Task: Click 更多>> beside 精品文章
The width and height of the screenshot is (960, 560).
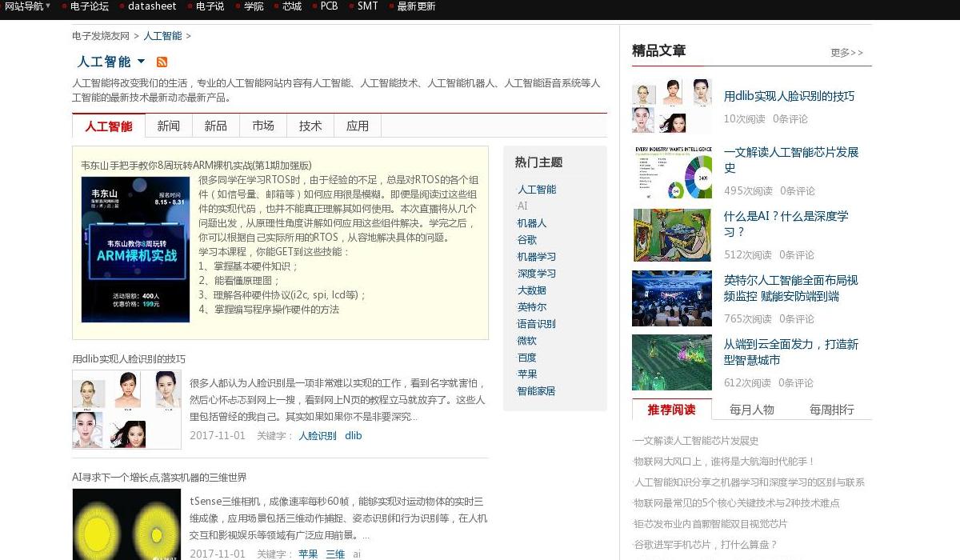Action: click(847, 53)
